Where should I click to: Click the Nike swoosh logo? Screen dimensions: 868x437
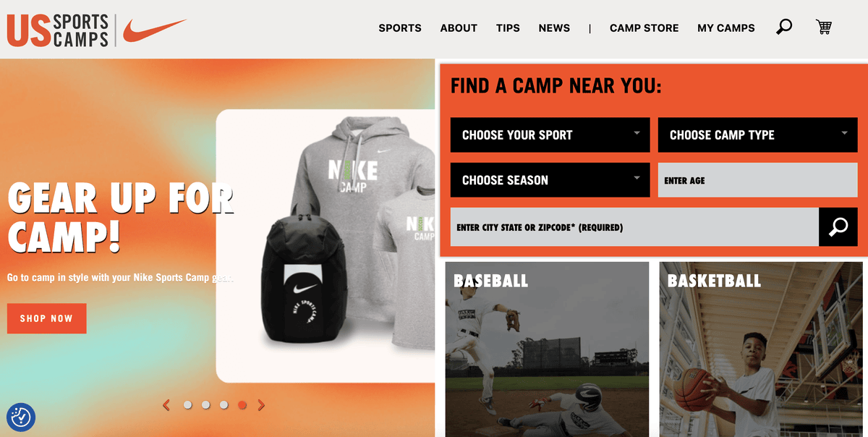click(x=154, y=30)
